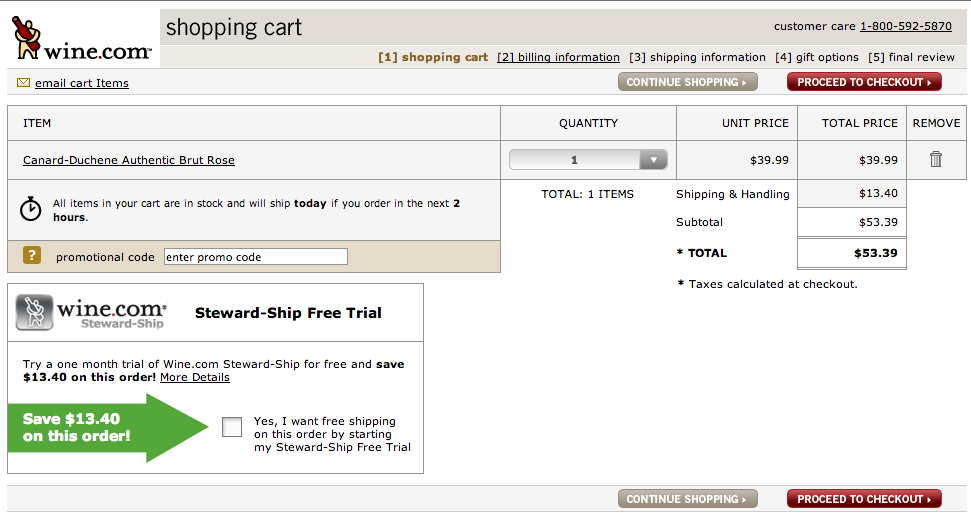
Task: Click the REMOVE column header
Action: coord(936,123)
